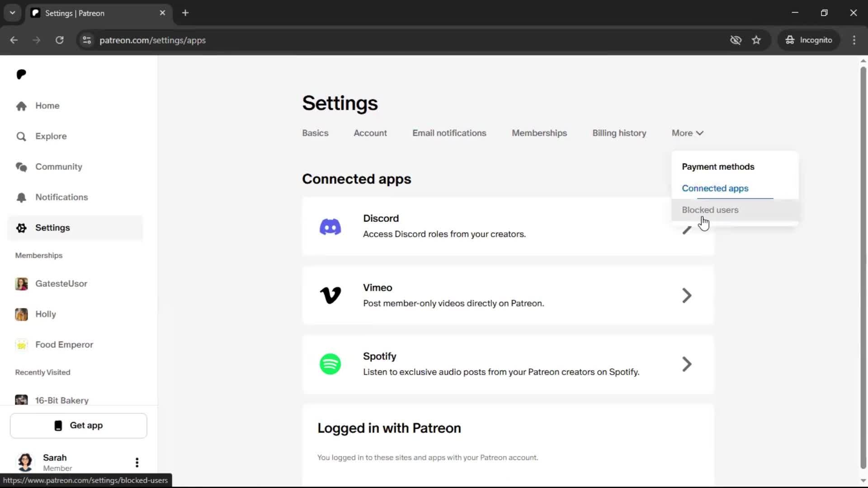This screenshot has height=488, width=868.
Task: Click the Food Emperor avatar icon
Action: [x=21, y=345]
